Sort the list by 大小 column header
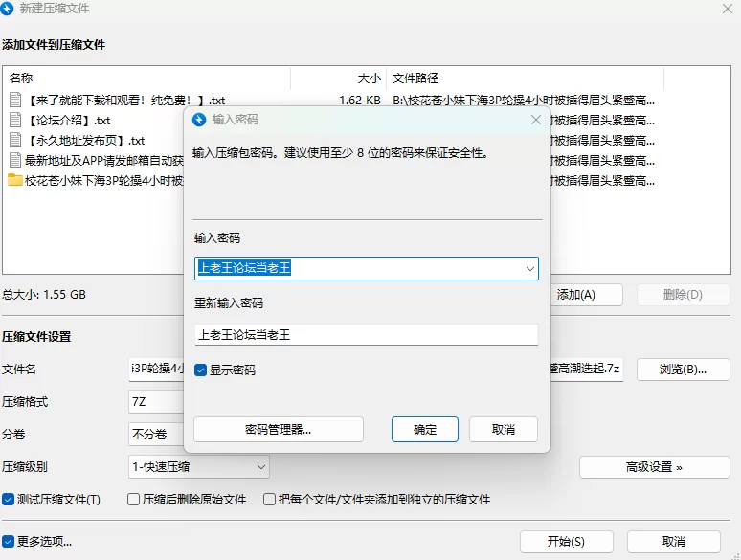Viewport: 741px width, 560px height. point(338,78)
